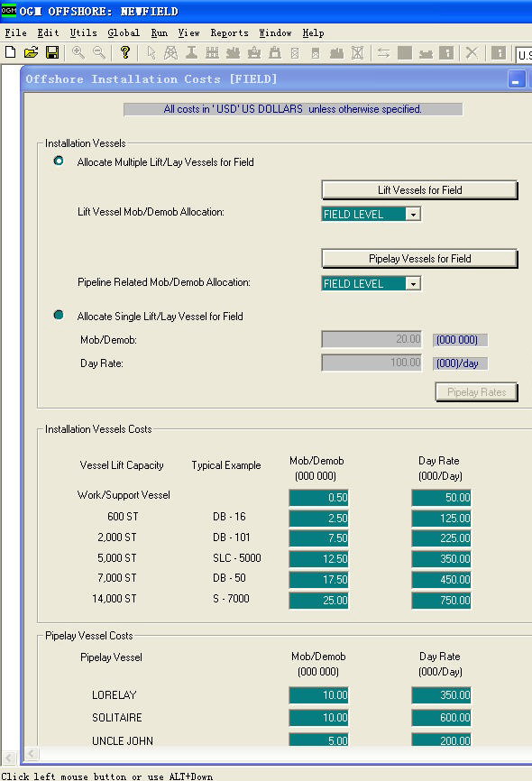Edit LORELAY Day Rate 350.00 field
This screenshot has width=532, height=781.
(x=441, y=694)
